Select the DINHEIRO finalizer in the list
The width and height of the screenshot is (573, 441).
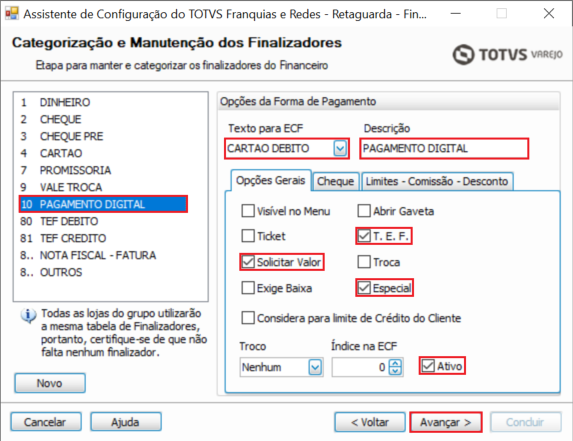click(103, 102)
